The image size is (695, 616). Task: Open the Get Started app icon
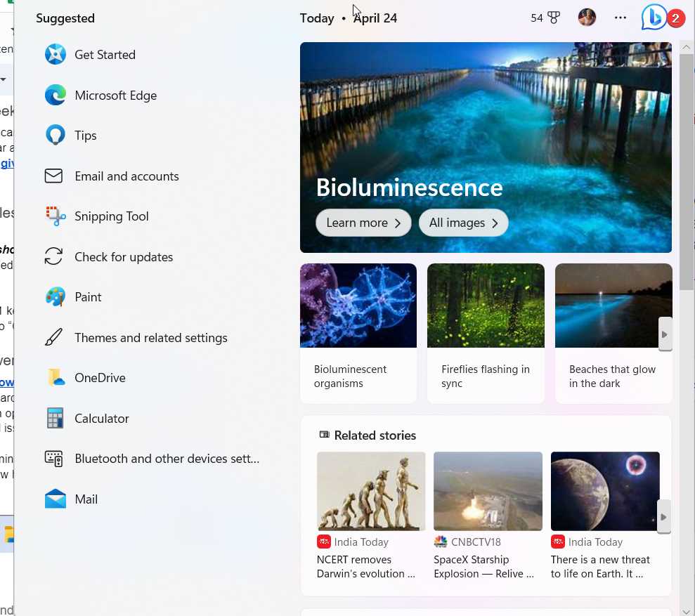(x=56, y=55)
